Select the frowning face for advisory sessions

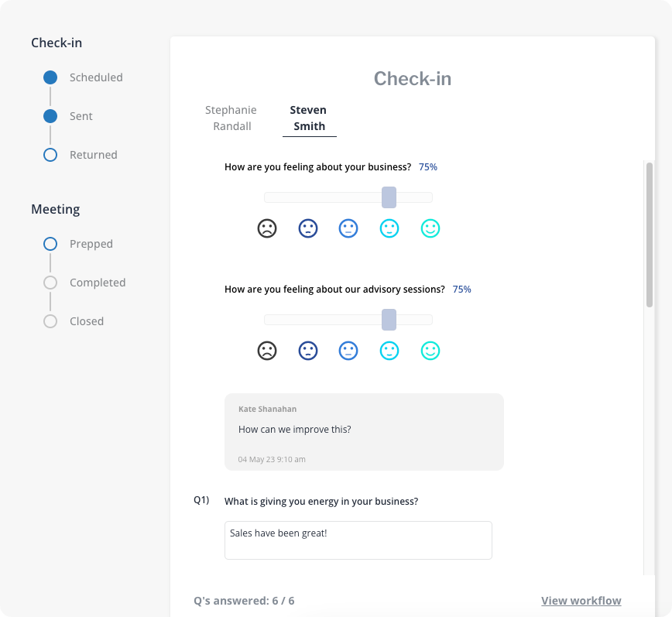tap(267, 351)
